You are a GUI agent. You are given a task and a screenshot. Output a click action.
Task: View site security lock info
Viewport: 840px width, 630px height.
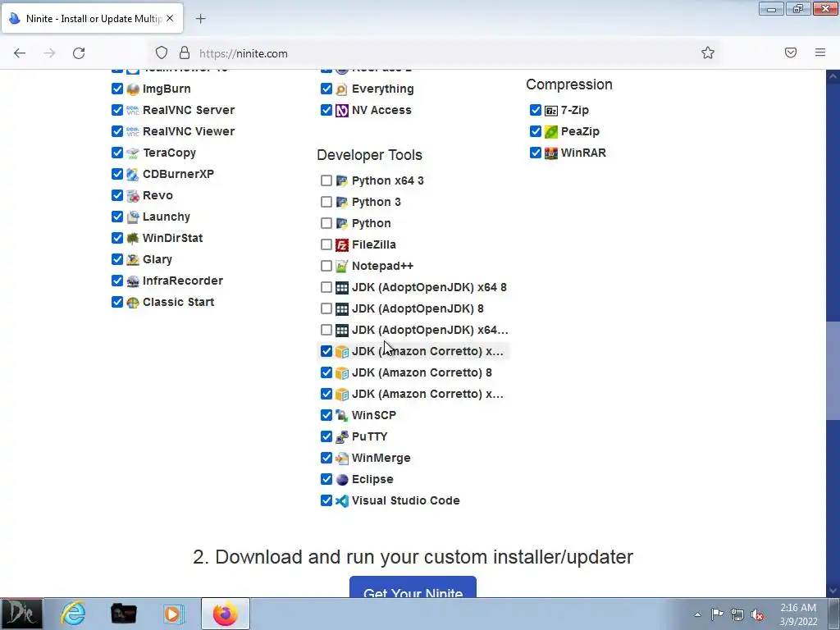click(x=185, y=52)
